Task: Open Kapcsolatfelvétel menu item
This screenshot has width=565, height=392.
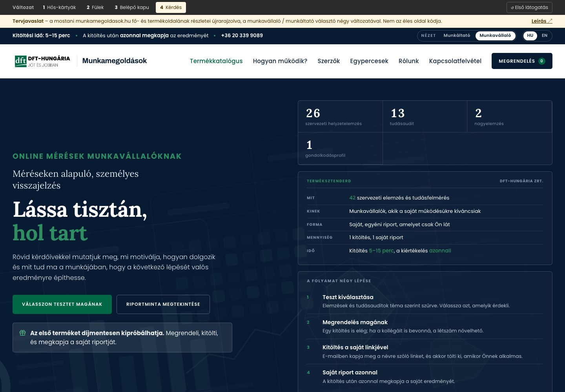Action: tap(455, 61)
